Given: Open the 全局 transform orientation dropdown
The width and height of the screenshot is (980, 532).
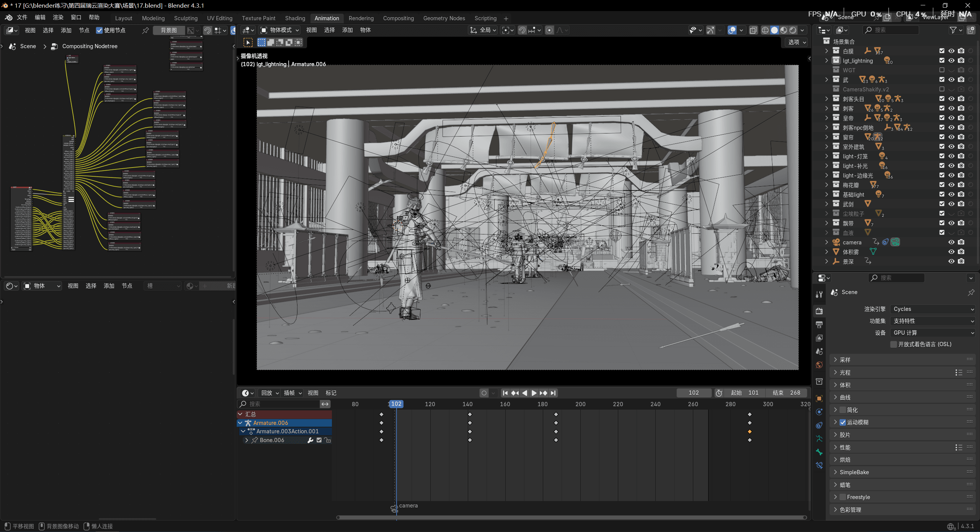Looking at the screenshot, I should point(483,30).
